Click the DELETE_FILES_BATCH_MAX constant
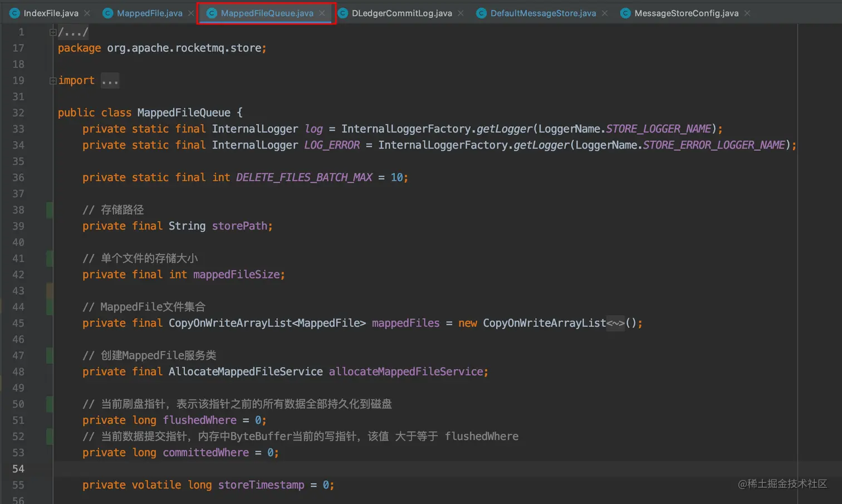 [304, 178]
